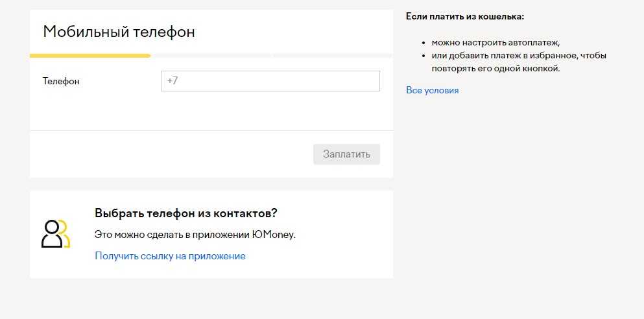
Task: Click the bullet dot before автоплатеж item
Action: coord(423,43)
